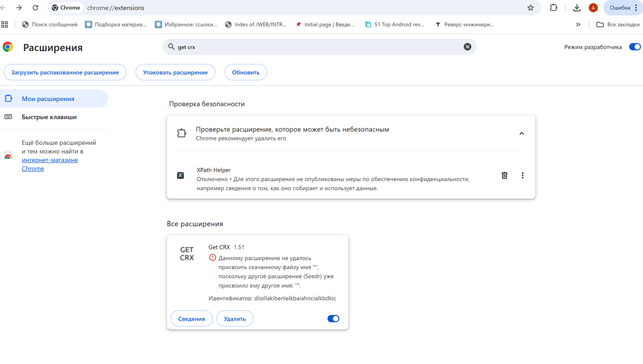Collapse the safety check panel chevron

click(521, 134)
